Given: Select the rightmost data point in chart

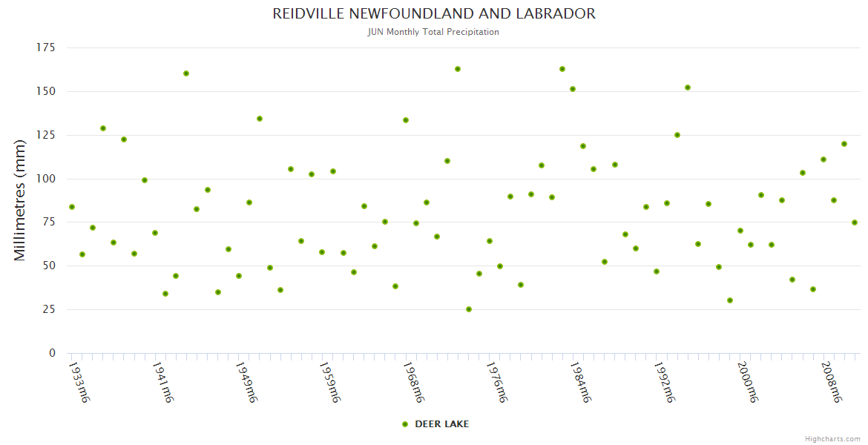Looking at the screenshot, I should tap(855, 222).
